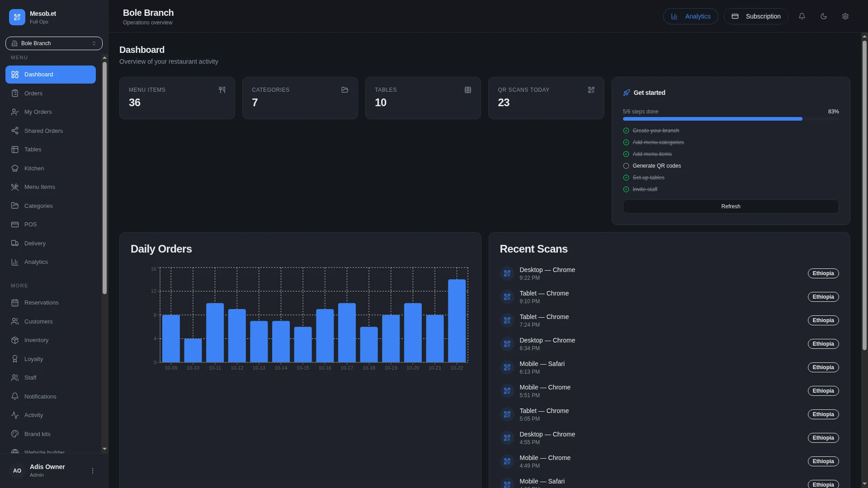Open notifications bell in top bar
The image size is (868, 488).
coord(802,16)
